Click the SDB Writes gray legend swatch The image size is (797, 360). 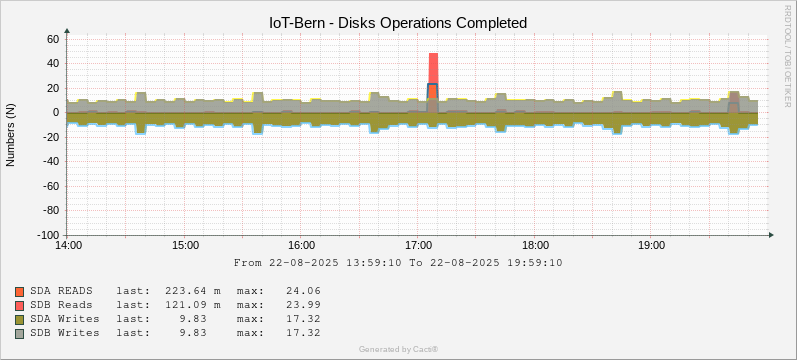point(19,334)
